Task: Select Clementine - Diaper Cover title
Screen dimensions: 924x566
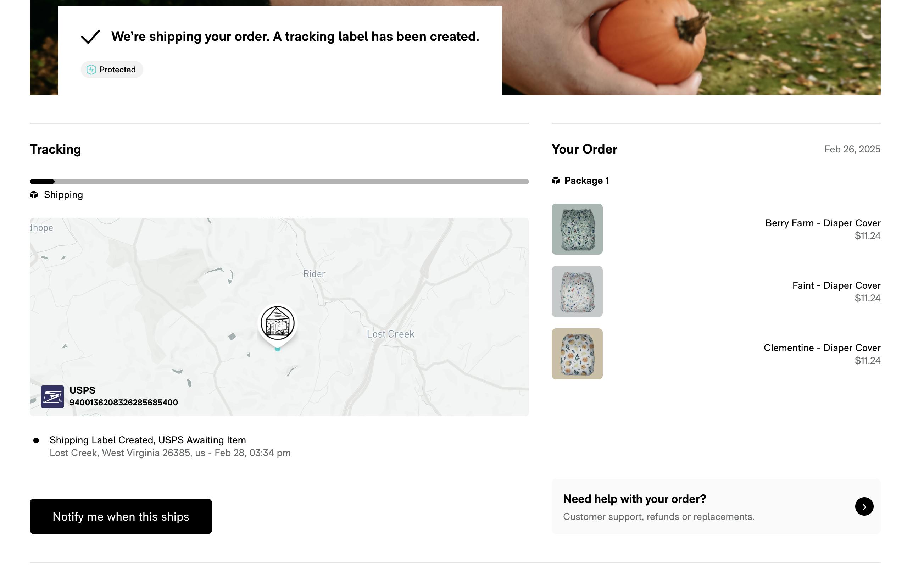Action: tap(822, 348)
